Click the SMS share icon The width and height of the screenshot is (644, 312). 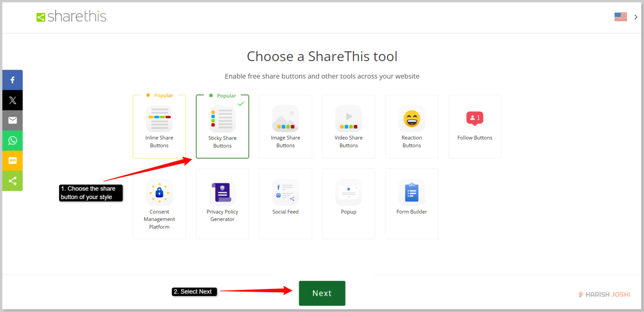click(x=12, y=161)
